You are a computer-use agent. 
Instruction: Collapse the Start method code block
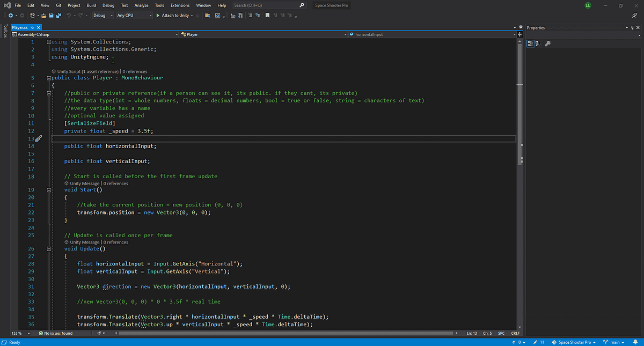click(x=49, y=189)
